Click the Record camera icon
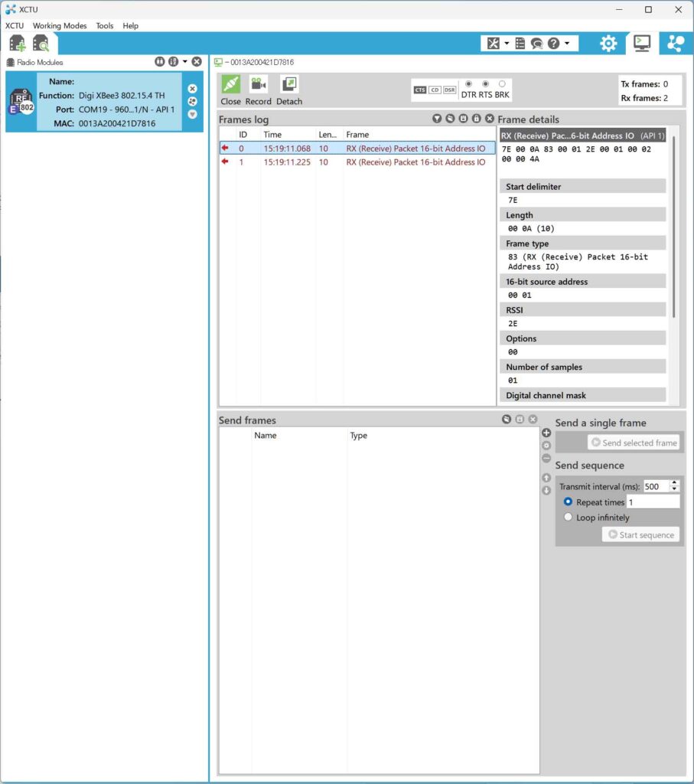The image size is (694, 784). pyautogui.click(x=259, y=84)
